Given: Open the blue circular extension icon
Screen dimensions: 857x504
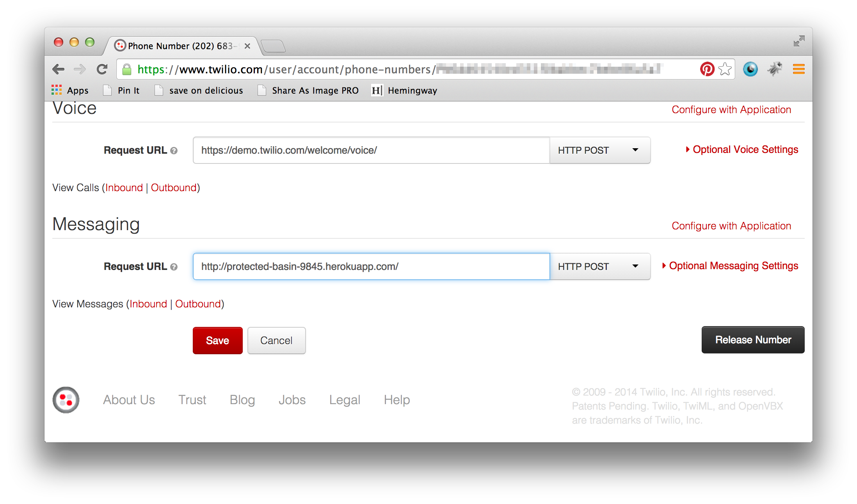Looking at the screenshot, I should pyautogui.click(x=750, y=69).
